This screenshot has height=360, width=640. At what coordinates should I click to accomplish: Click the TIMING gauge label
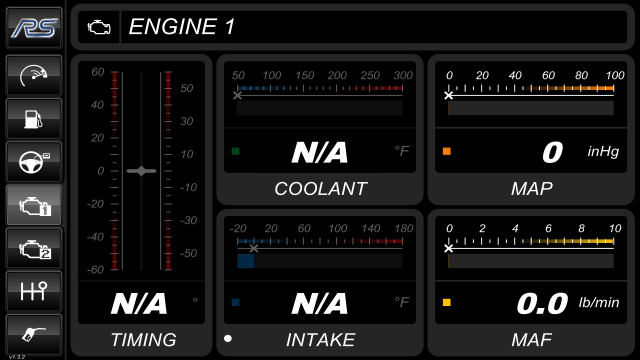143,340
